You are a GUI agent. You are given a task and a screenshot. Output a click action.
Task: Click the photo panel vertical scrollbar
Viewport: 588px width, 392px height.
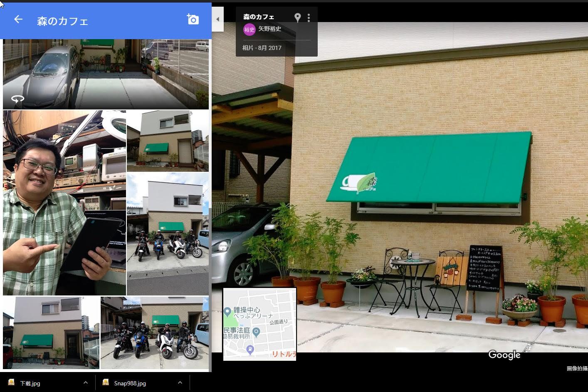pos(210,250)
